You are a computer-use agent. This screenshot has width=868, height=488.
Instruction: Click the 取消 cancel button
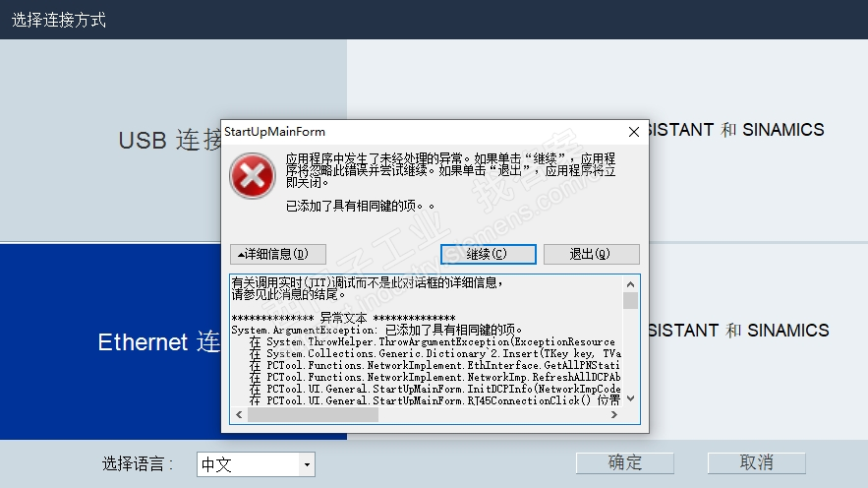coord(756,463)
